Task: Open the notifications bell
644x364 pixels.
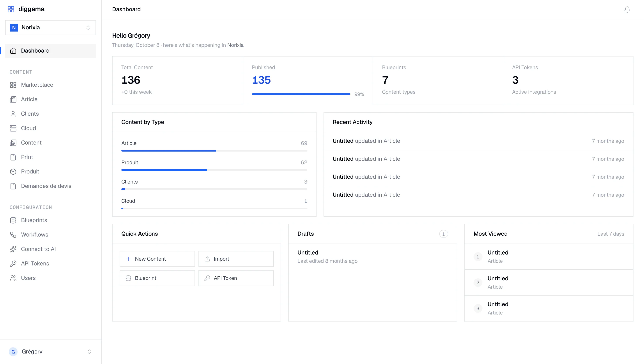Action: pyautogui.click(x=627, y=9)
